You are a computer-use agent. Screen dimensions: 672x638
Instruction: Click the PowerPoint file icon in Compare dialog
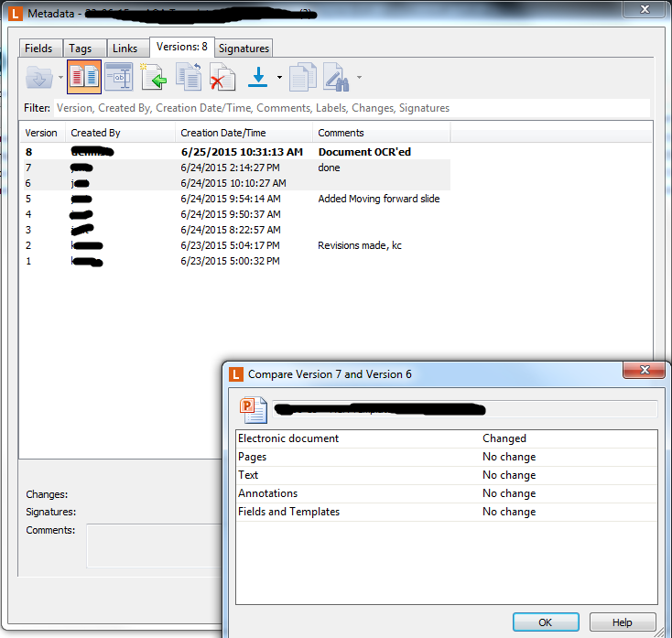(x=254, y=410)
